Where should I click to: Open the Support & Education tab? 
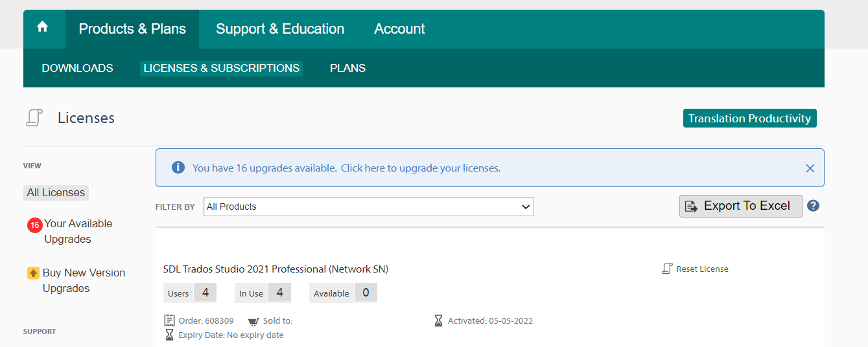pyautogui.click(x=280, y=29)
